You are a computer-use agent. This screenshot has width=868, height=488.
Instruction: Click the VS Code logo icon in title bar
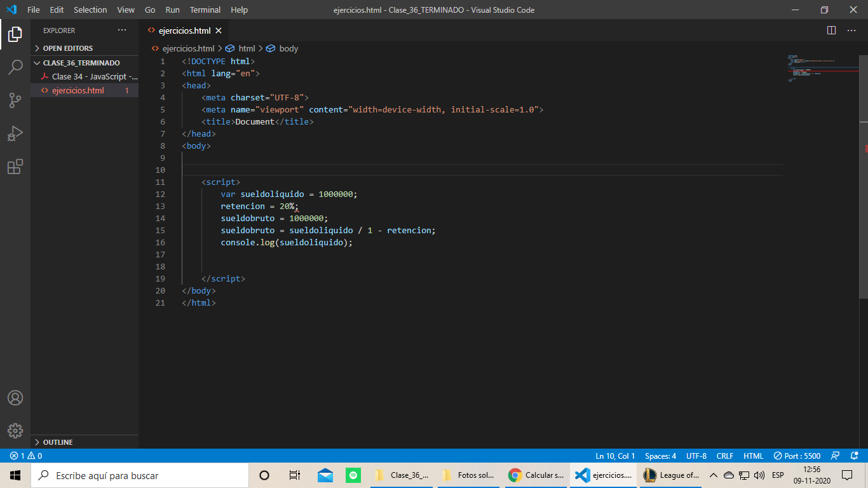(x=11, y=10)
